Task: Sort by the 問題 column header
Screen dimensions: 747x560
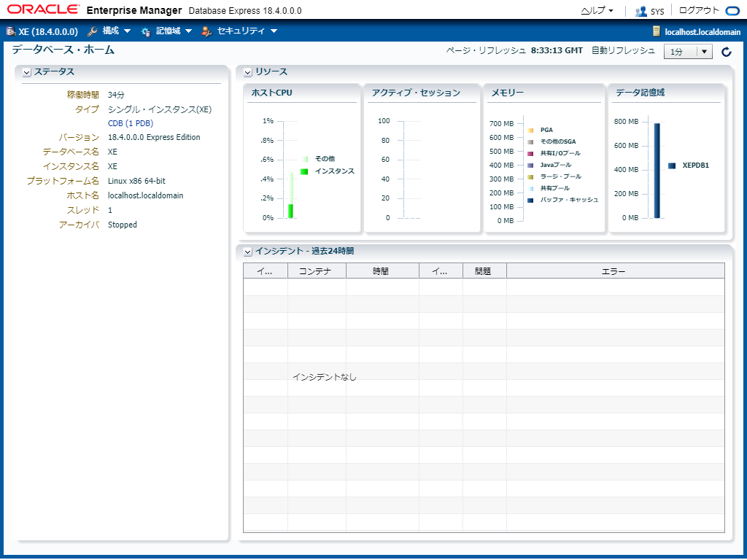Action: [484, 271]
